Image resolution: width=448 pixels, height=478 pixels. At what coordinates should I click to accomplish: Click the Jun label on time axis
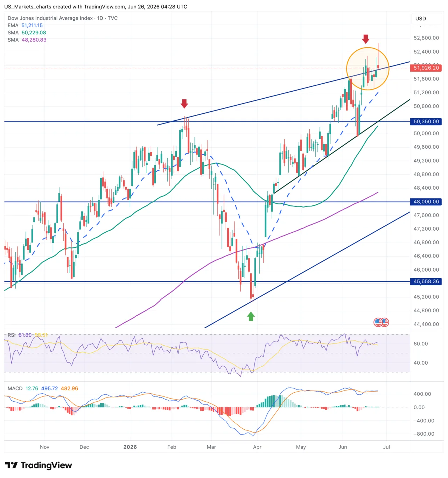(343, 447)
